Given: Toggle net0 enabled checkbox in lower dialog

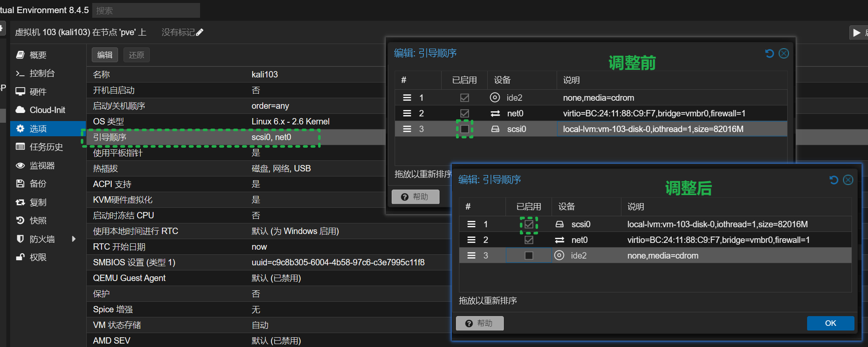Looking at the screenshot, I should point(529,240).
